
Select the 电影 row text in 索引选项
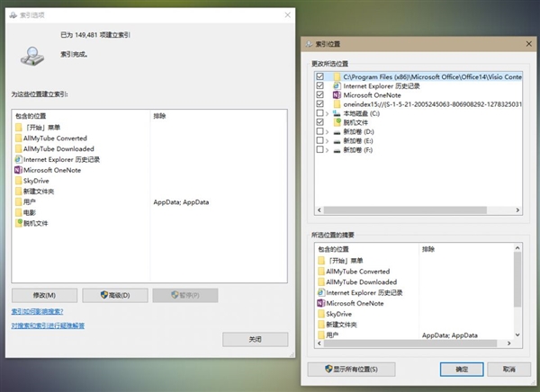30,213
